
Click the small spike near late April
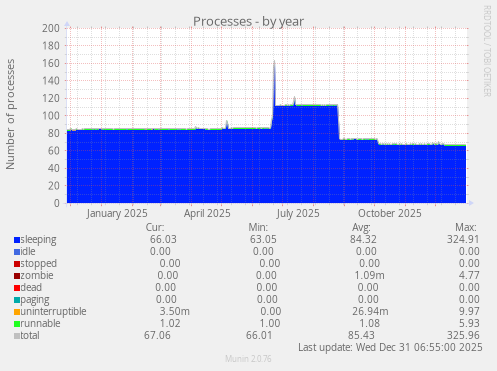227,125
